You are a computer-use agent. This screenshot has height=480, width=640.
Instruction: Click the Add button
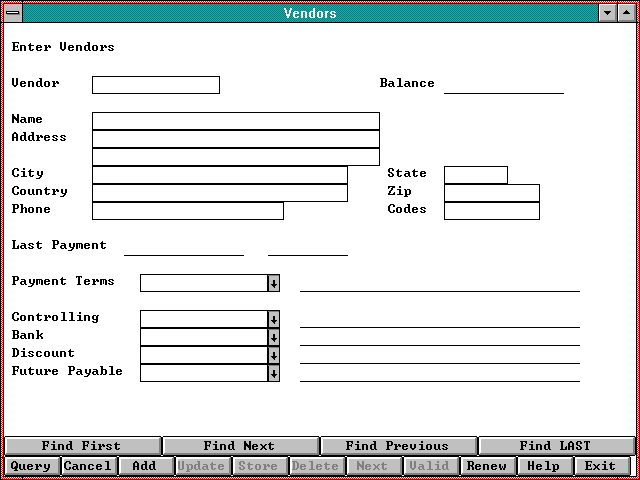tap(144, 466)
